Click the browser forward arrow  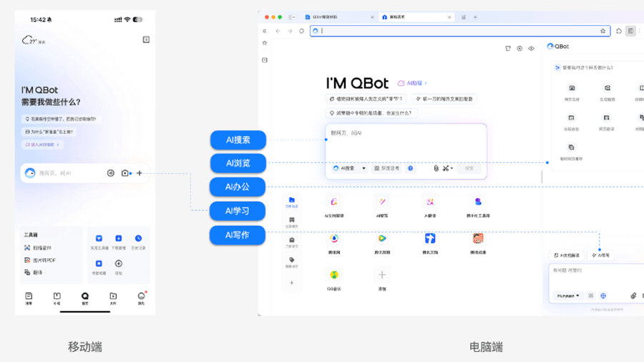(x=290, y=31)
